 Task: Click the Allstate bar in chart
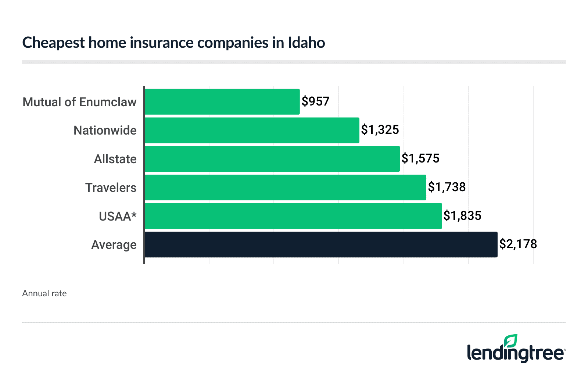[272, 159]
